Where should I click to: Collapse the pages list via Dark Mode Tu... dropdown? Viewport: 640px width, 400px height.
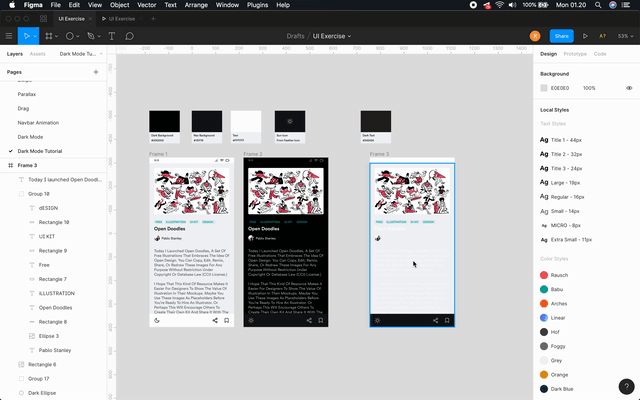pyautogui.click(x=80, y=54)
